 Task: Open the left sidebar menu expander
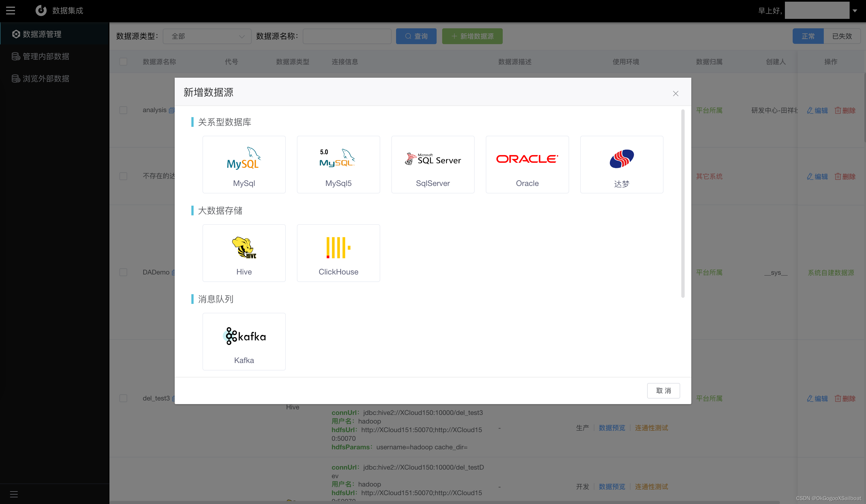click(11, 10)
